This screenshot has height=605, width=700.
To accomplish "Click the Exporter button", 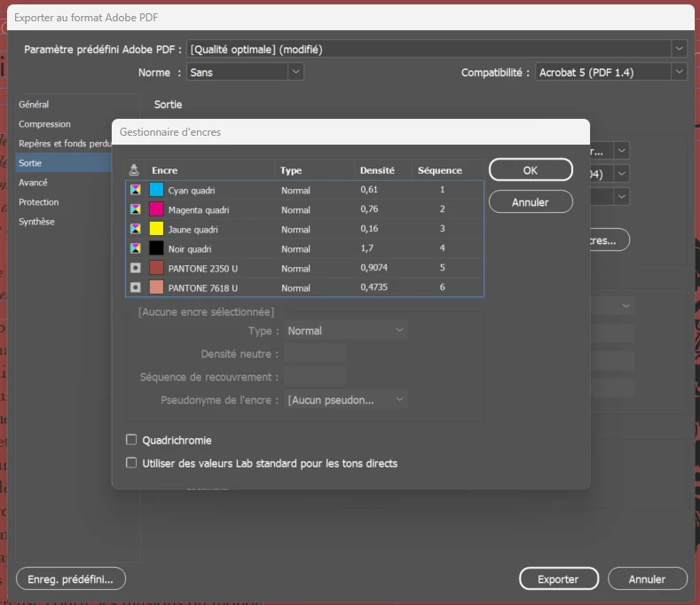I will tap(559, 578).
